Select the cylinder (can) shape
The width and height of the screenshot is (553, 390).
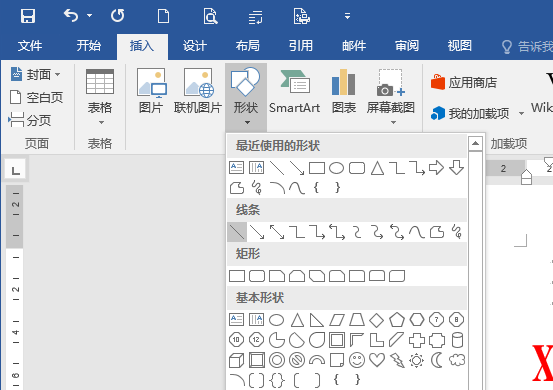[x=457, y=340]
